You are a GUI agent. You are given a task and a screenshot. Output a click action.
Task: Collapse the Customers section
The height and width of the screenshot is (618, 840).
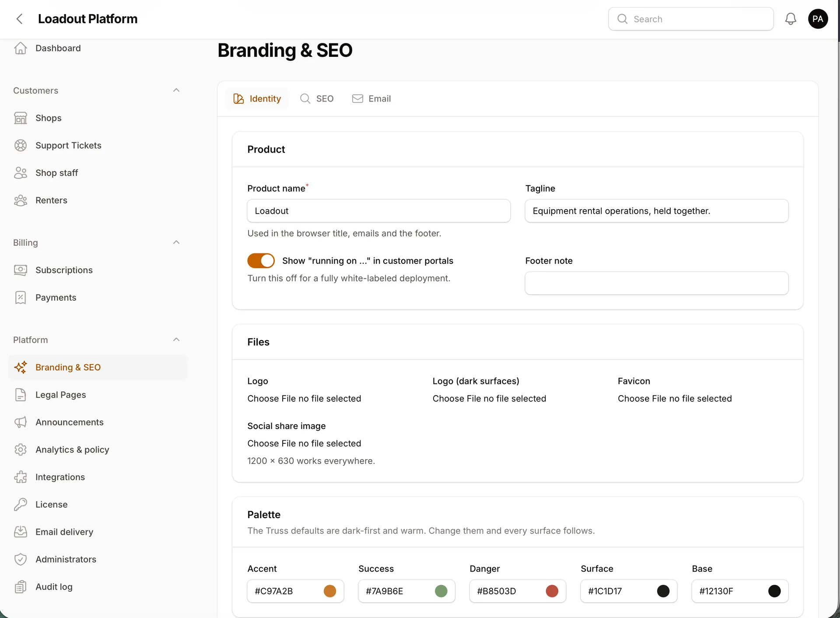[176, 90]
